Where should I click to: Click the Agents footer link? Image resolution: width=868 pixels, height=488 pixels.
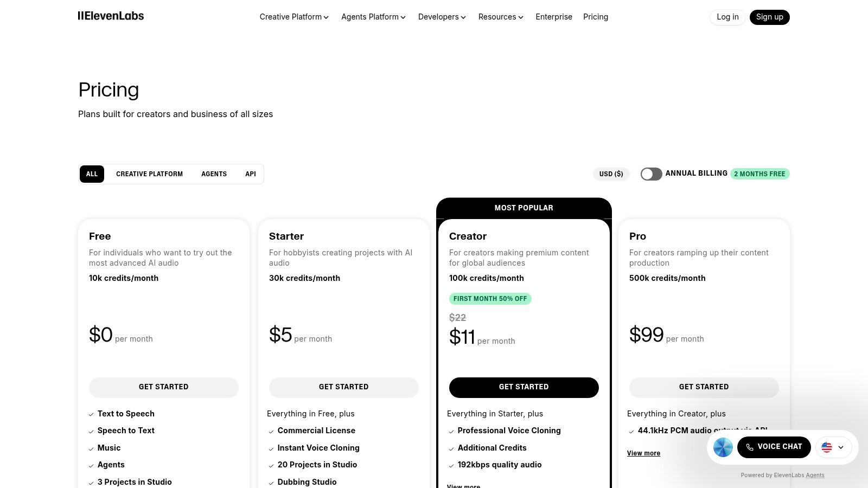[815, 475]
